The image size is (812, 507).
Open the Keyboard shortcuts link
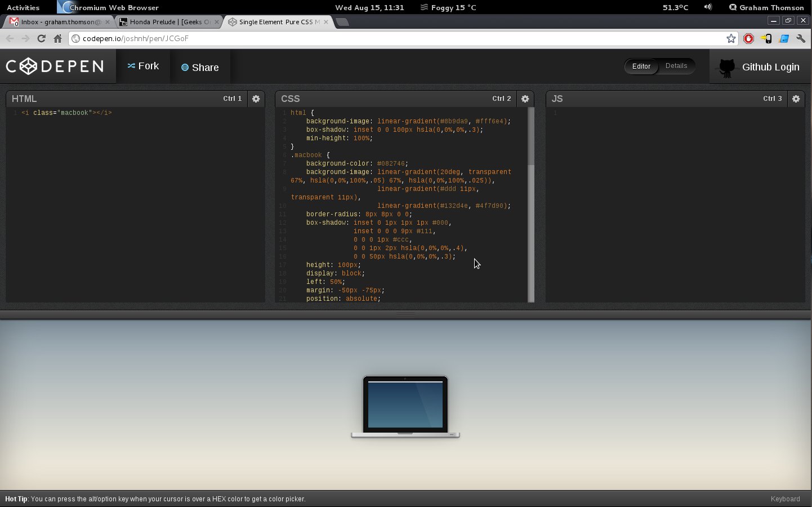pos(785,499)
